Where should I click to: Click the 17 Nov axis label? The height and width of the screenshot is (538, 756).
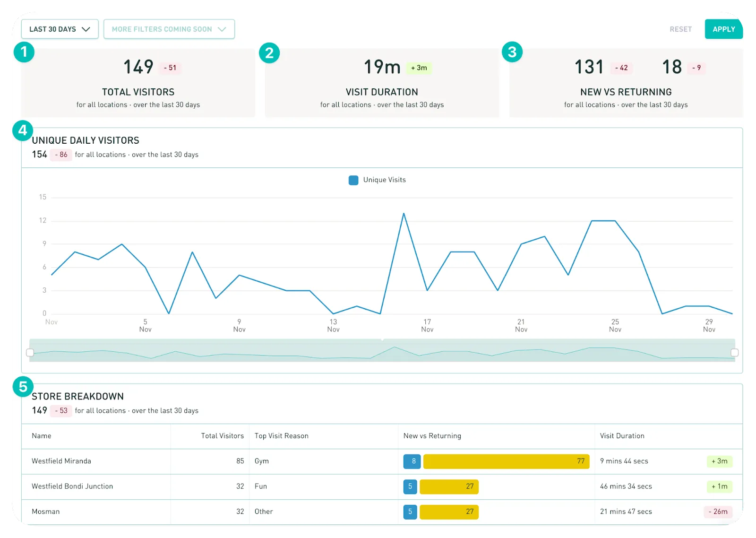pyautogui.click(x=427, y=326)
